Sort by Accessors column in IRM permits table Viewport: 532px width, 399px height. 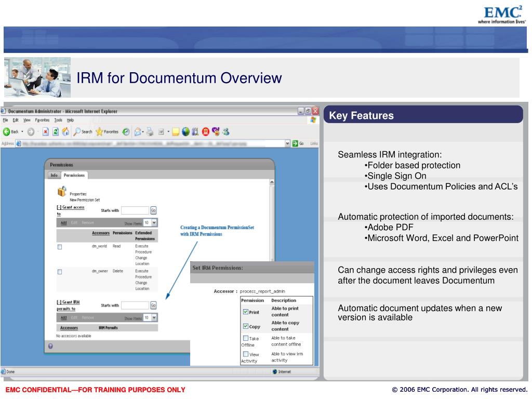click(69, 328)
